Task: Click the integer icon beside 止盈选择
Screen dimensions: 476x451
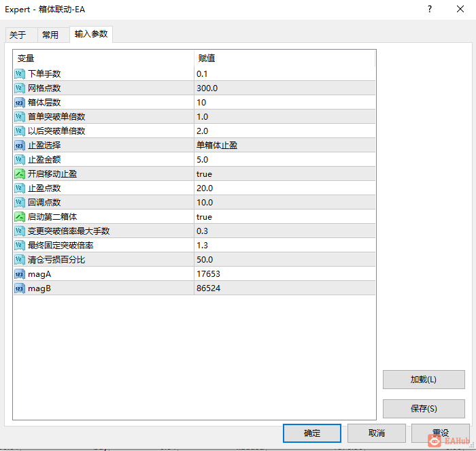Action: [x=20, y=145]
